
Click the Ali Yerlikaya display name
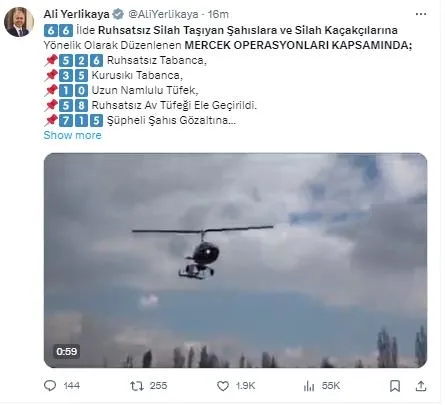pyautogui.click(x=76, y=14)
